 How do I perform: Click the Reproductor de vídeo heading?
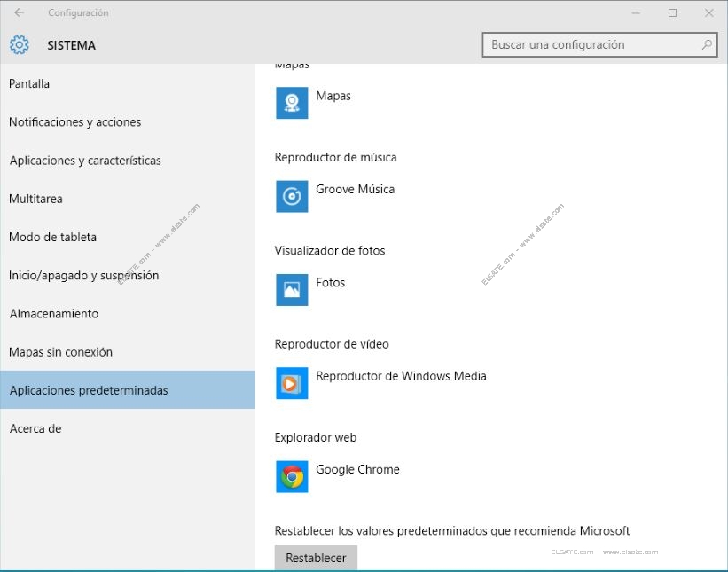coord(332,344)
